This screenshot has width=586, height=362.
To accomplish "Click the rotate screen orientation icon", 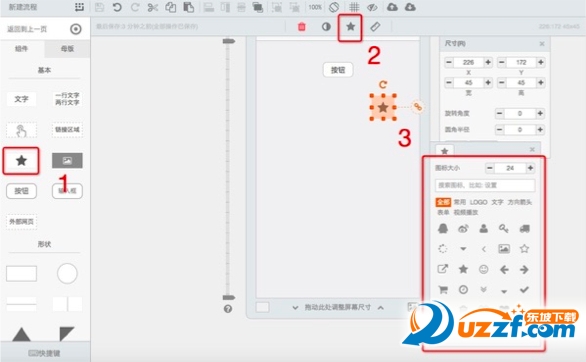I will pos(334,7).
